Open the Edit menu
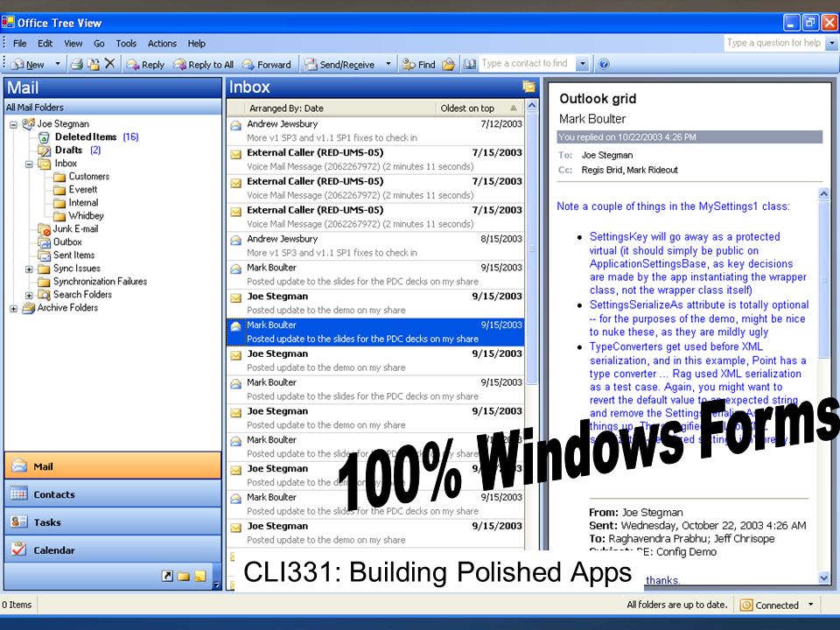Screen dimensions: 840x630 click(45, 44)
